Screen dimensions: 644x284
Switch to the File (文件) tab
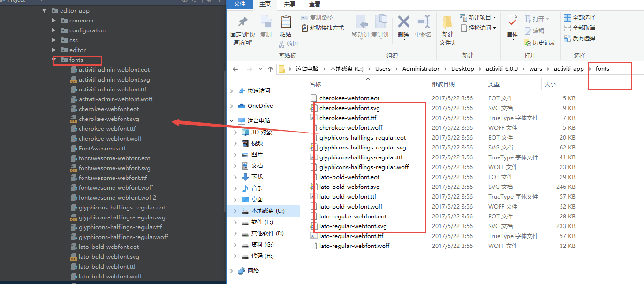coord(240,4)
